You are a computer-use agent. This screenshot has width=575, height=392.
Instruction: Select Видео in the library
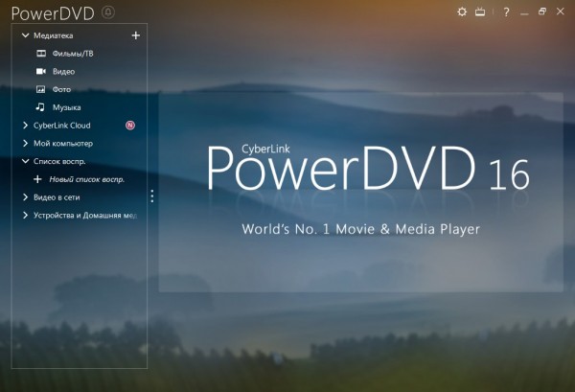pos(64,72)
